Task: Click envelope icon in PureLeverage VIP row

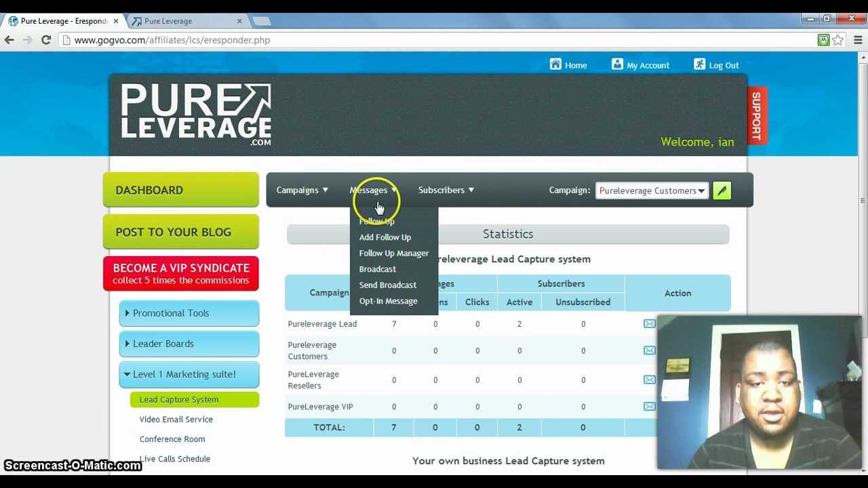Action: pos(650,407)
